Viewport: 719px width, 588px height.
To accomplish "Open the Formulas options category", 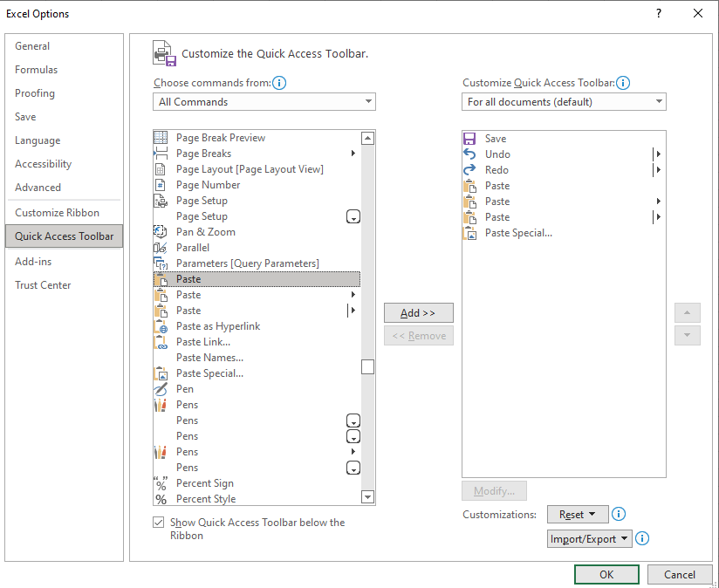I will pos(37,70).
